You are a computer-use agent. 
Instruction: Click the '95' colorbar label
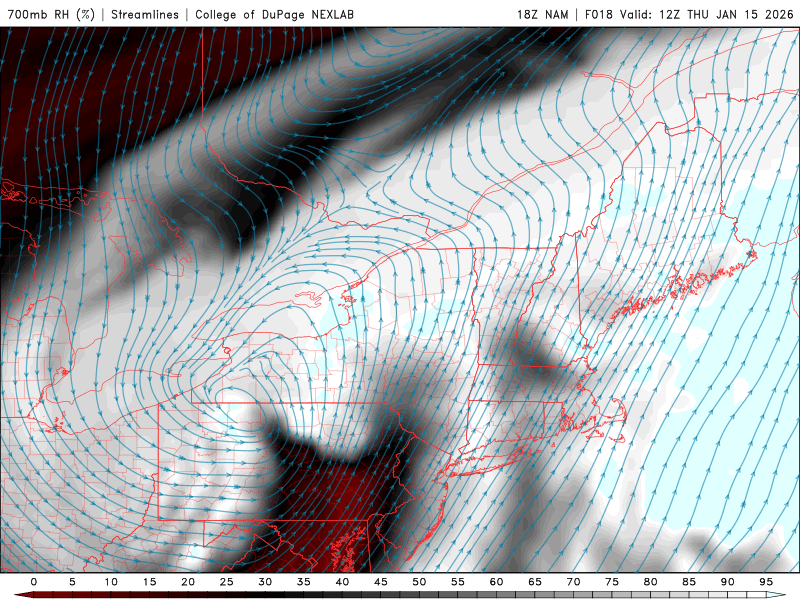(x=766, y=582)
